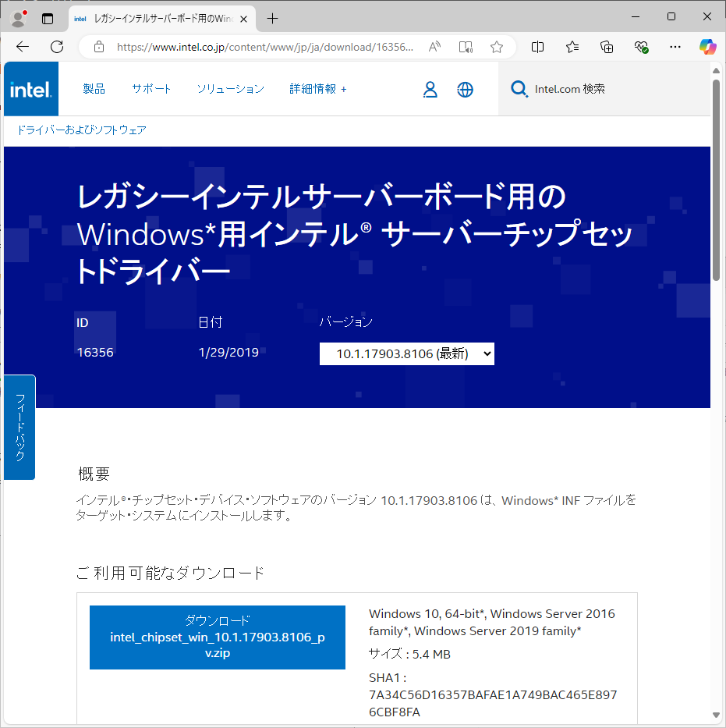Open a new tab with plus button
The width and height of the screenshot is (726, 728).
pyautogui.click(x=273, y=19)
